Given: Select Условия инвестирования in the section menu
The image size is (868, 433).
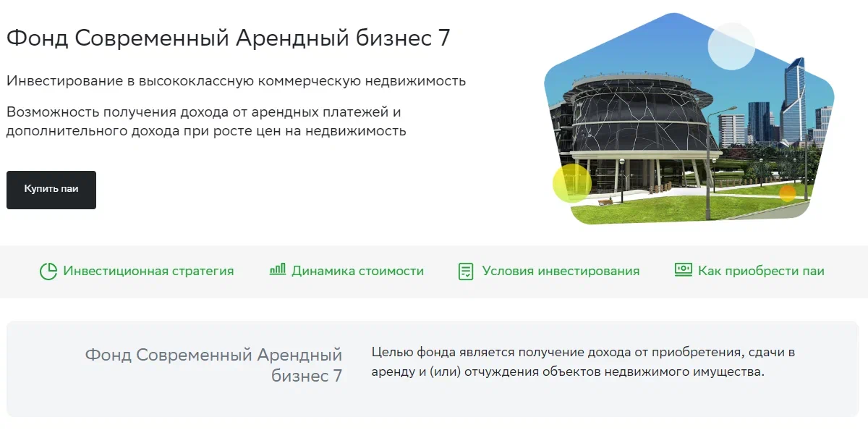Looking at the screenshot, I should tap(560, 271).
